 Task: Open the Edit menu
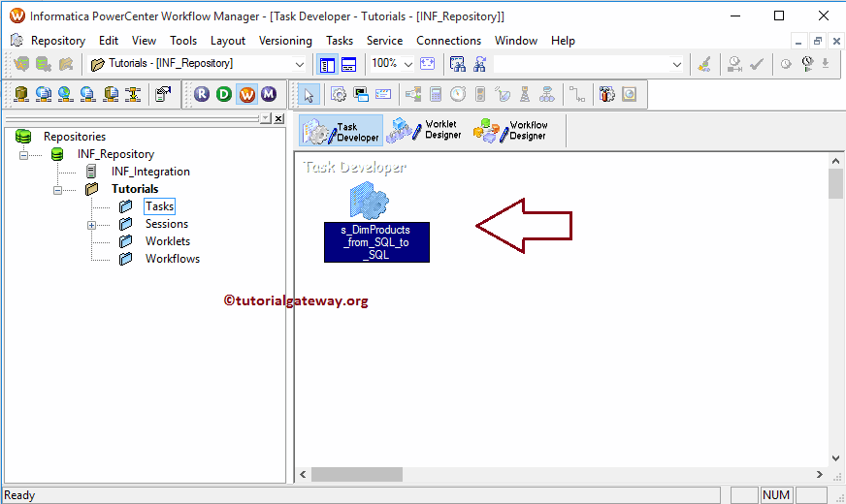pos(109,41)
